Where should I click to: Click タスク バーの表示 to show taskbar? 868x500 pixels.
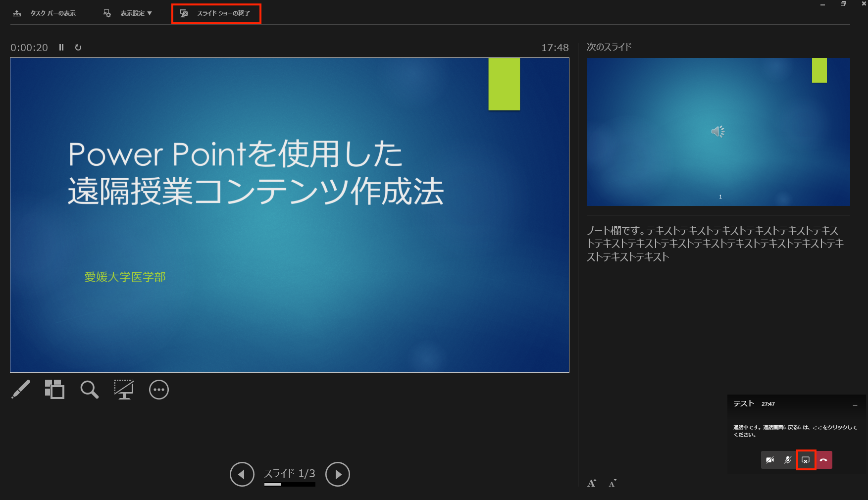(x=45, y=13)
